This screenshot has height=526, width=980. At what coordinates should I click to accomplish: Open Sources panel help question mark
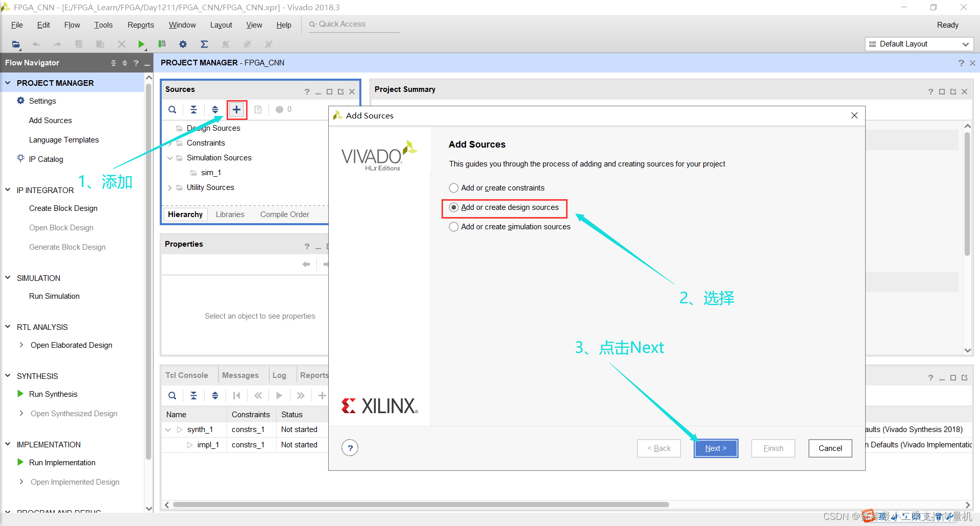point(307,92)
